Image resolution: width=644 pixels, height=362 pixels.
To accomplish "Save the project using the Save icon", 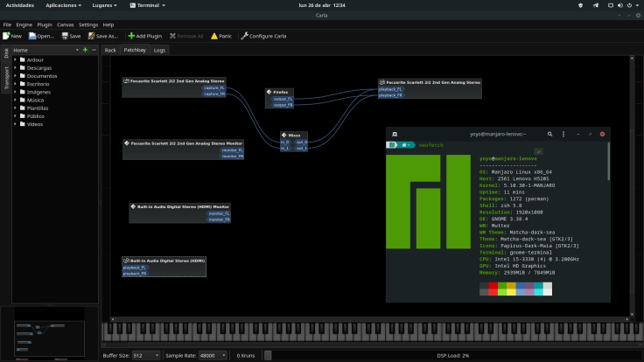I will tap(63, 36).
